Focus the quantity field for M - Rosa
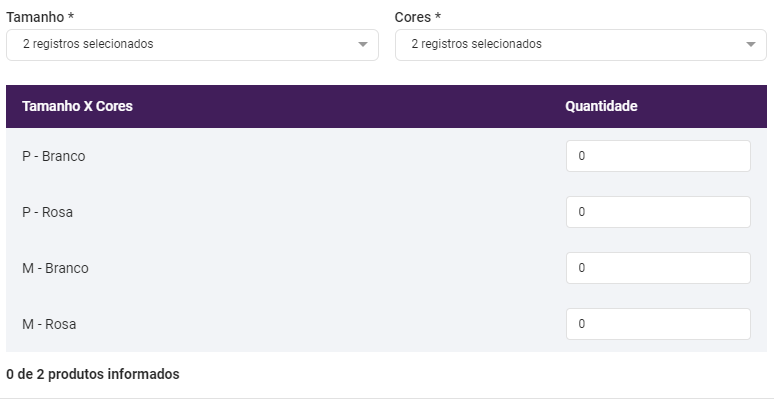The image size is (774, 400). click(x=657, y=324)
